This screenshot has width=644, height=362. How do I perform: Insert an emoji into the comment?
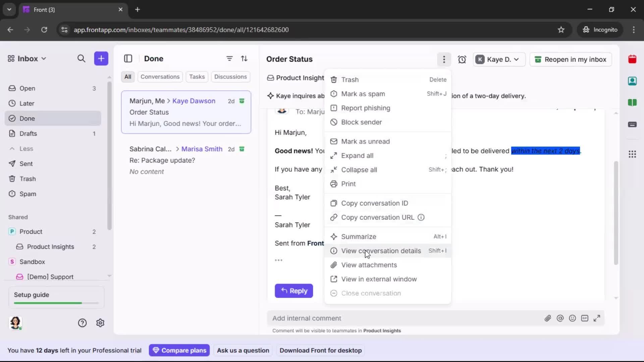click(x=573, y=318)
